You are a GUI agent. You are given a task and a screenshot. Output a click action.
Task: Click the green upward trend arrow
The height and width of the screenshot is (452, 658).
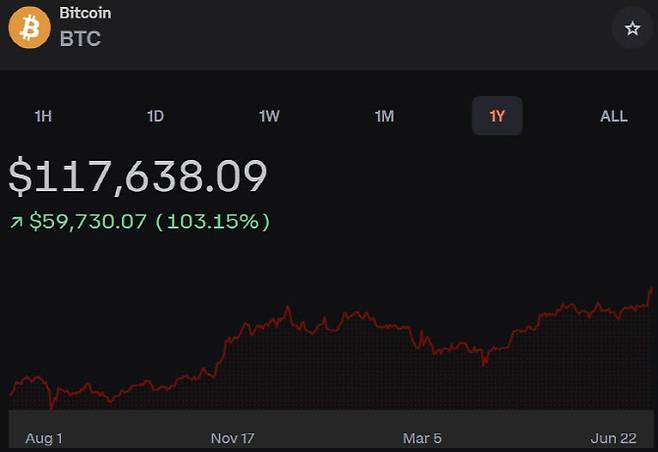pyautogui.click(x=16, y=222)
